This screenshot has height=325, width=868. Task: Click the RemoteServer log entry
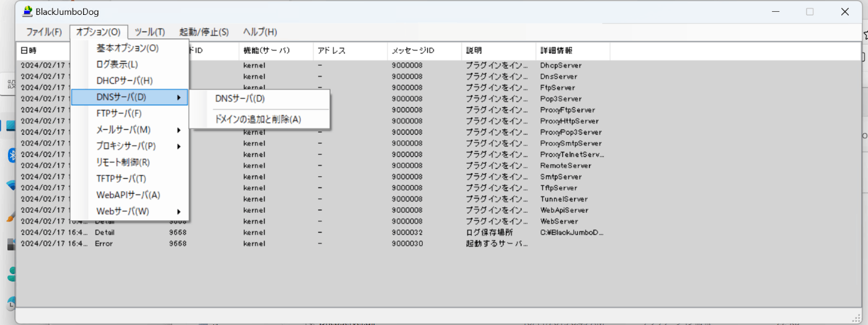tap(565, 166)
